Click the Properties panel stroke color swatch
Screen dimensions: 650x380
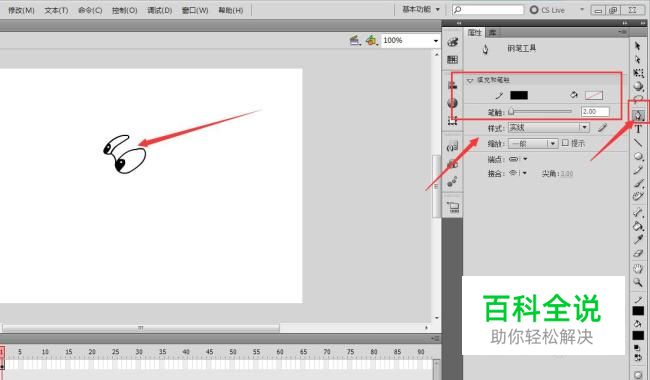519,95
